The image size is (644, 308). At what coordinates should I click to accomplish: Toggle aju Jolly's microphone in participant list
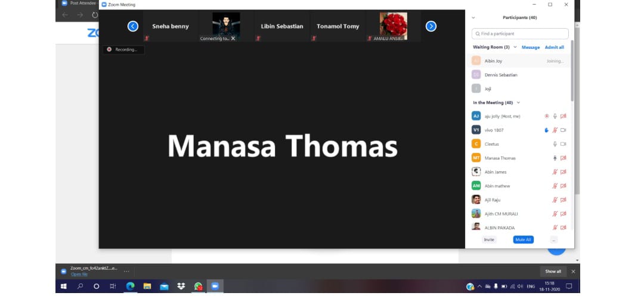pyautogui.click(x=555, y=116)
